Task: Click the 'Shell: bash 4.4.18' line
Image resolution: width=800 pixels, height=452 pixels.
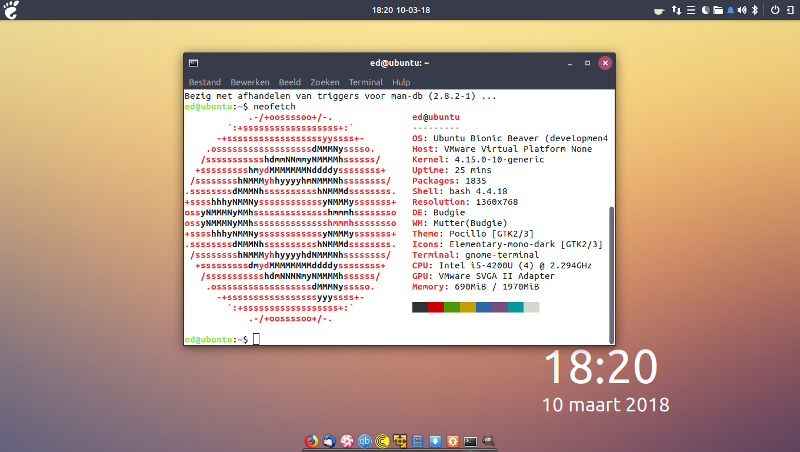Action: pos(460,191)
